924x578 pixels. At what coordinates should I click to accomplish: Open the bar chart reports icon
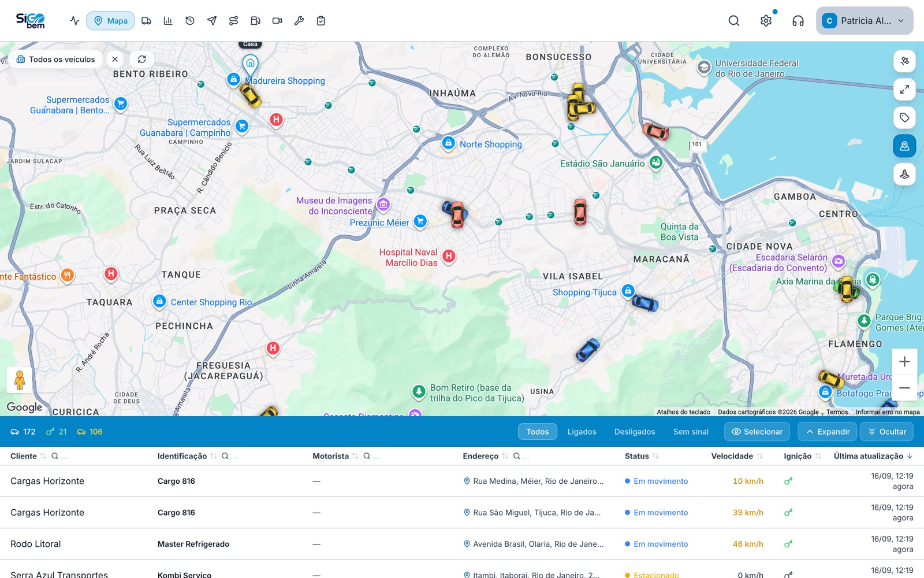[x=168, y=21]
